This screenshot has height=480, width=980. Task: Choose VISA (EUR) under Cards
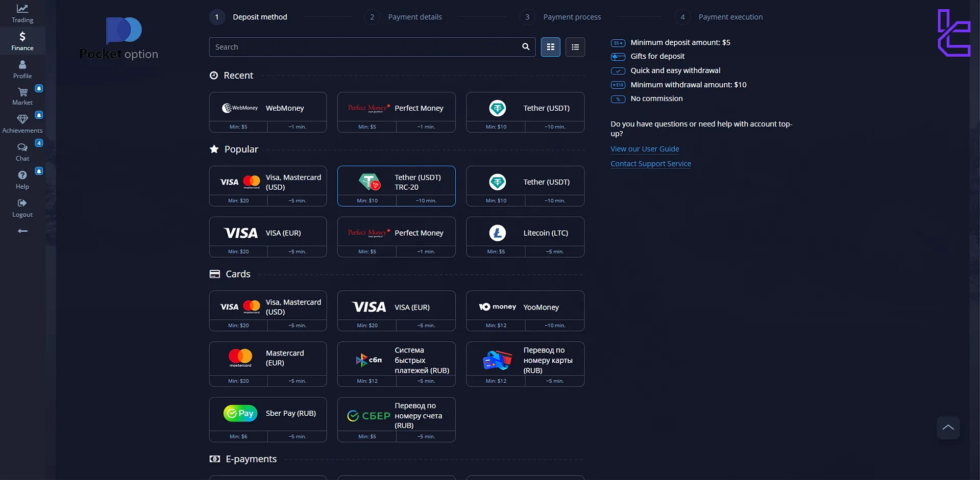point(397,311)
